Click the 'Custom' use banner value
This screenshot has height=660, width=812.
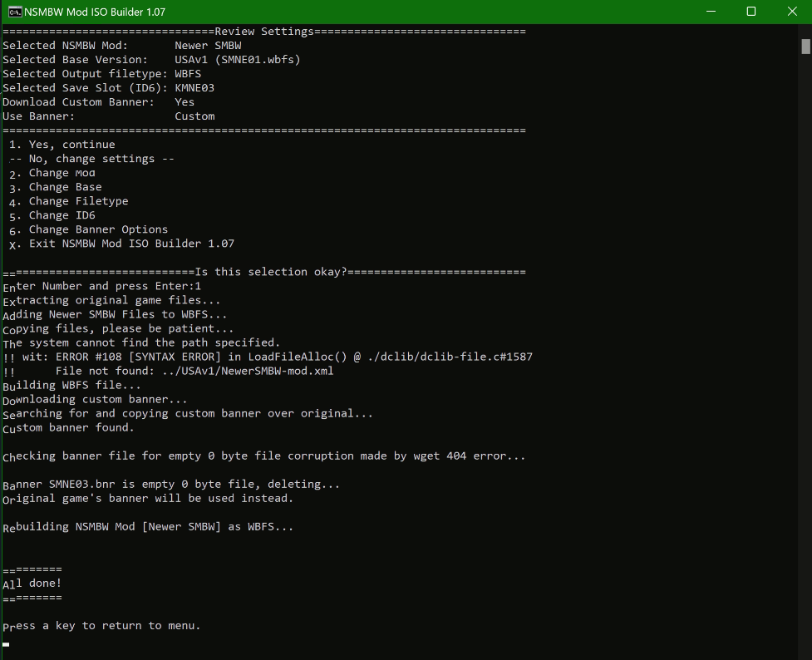coord(194,116)
